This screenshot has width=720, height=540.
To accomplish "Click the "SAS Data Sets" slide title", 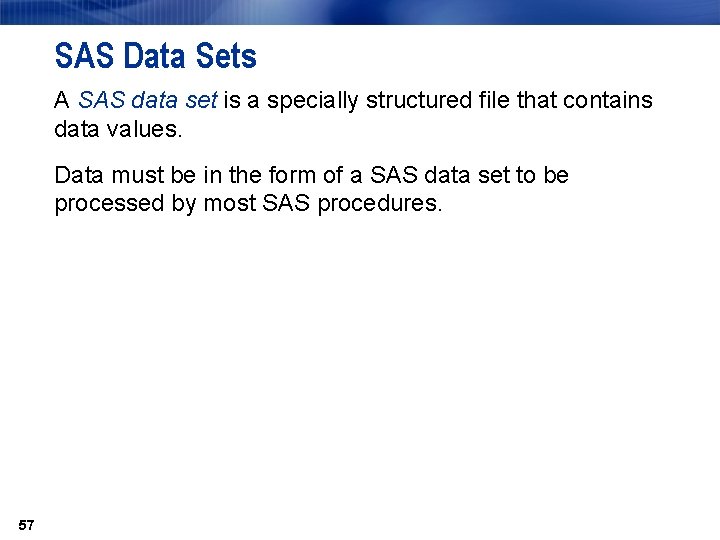I will (x=156, y=56).
